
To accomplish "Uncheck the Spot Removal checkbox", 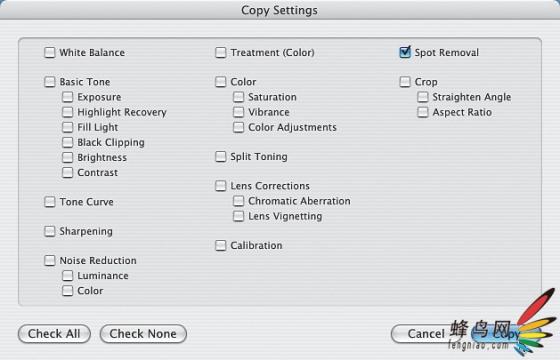I will point(405,52).
